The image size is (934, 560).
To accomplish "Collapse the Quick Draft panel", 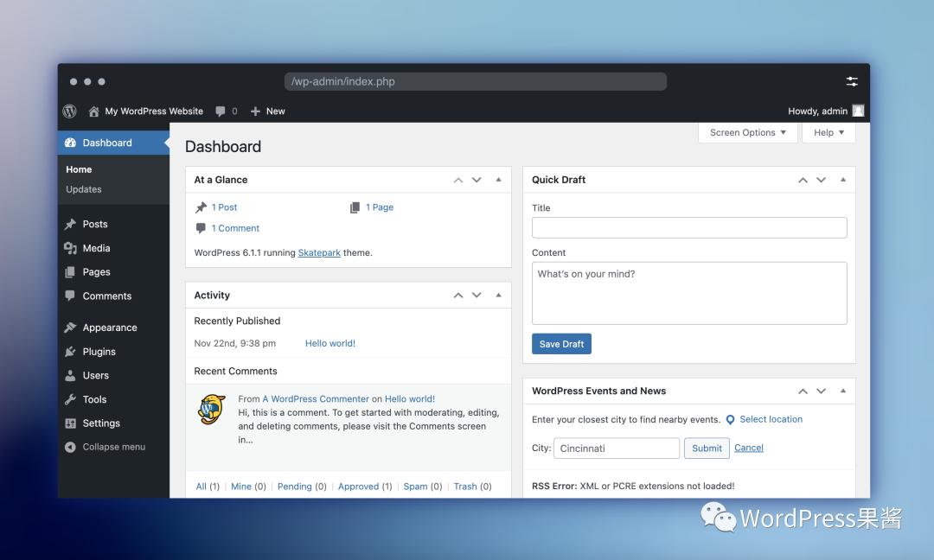I will point(843,179).
